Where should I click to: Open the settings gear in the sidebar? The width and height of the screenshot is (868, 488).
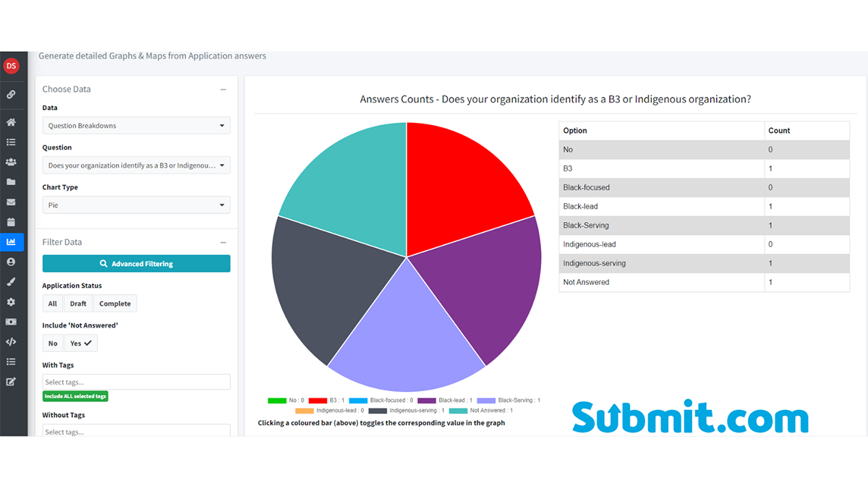click(x=12, y=301)
